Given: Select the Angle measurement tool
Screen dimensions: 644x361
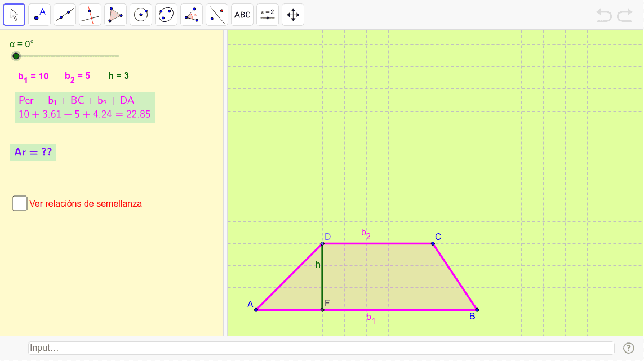Looking at the screenshot, I should click(192, 15).
